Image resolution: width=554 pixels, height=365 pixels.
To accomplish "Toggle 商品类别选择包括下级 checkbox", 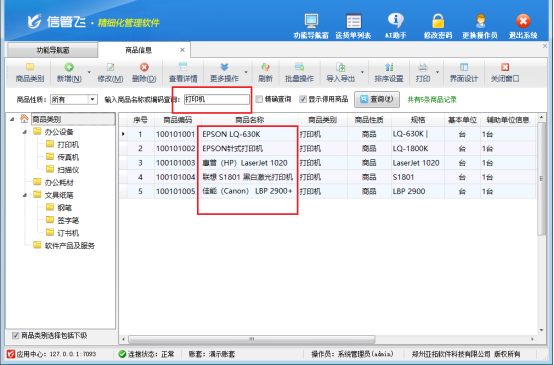I will click(x=15, y=336).
